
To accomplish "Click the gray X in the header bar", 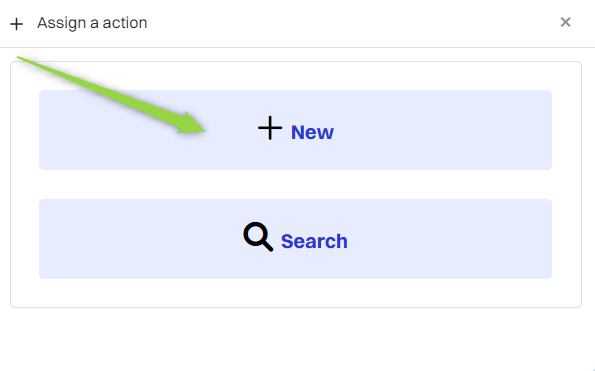I will tap(565, 22).
